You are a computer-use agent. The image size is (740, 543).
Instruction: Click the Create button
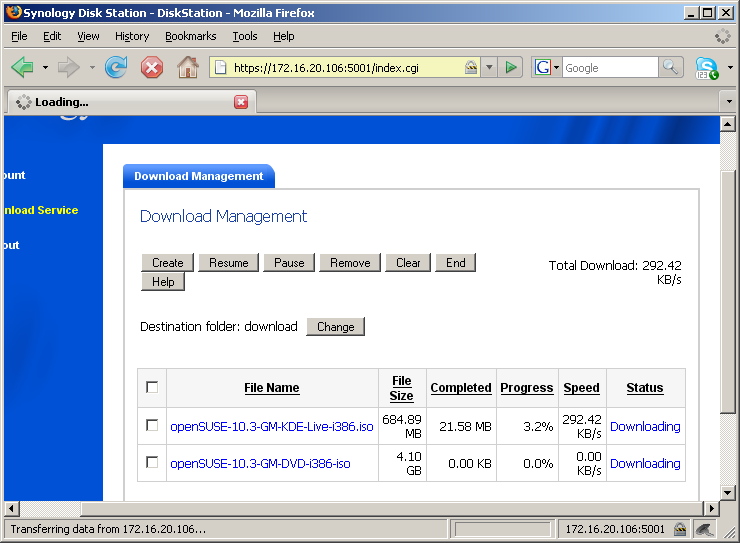point(168,263)
